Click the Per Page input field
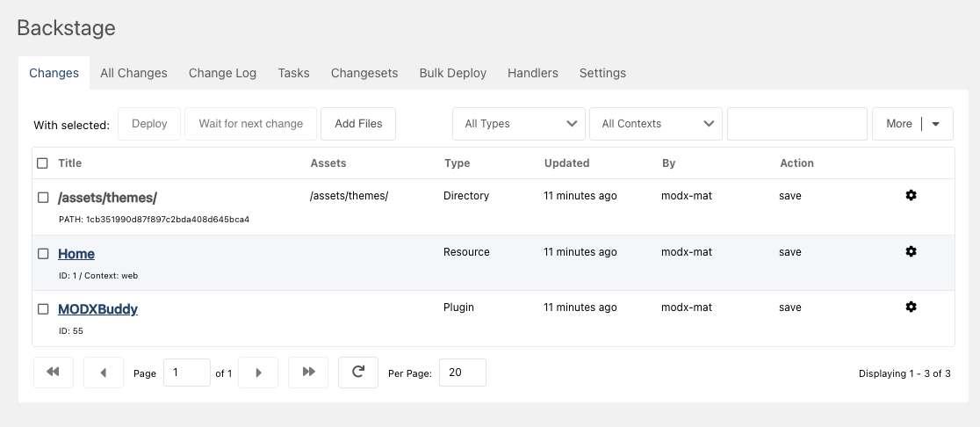Viewport: 980px width, 427px height. 463,373
